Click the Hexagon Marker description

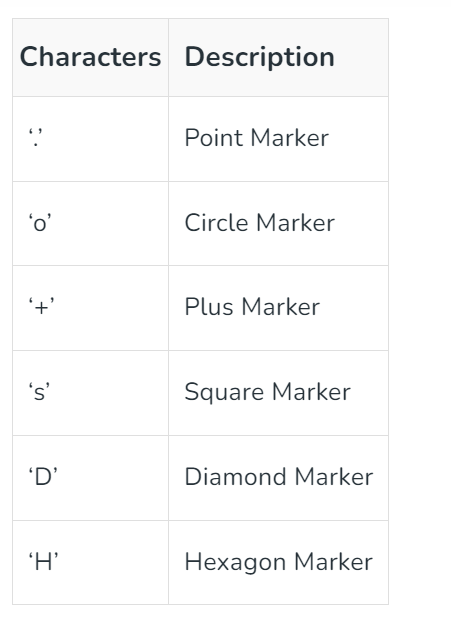click(x=279, y=562)
